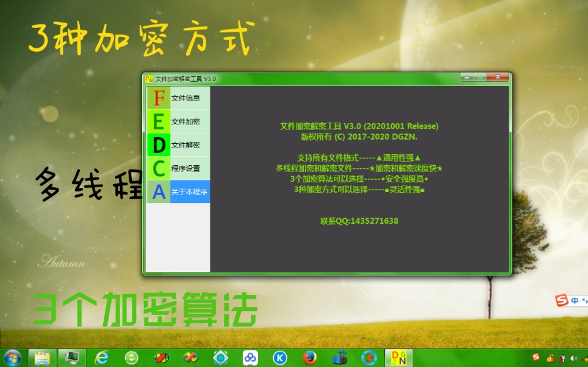Open the 文件加密 (E) sidebar tab
Viewport: 588px width, 367px height.
coord(178,121)
